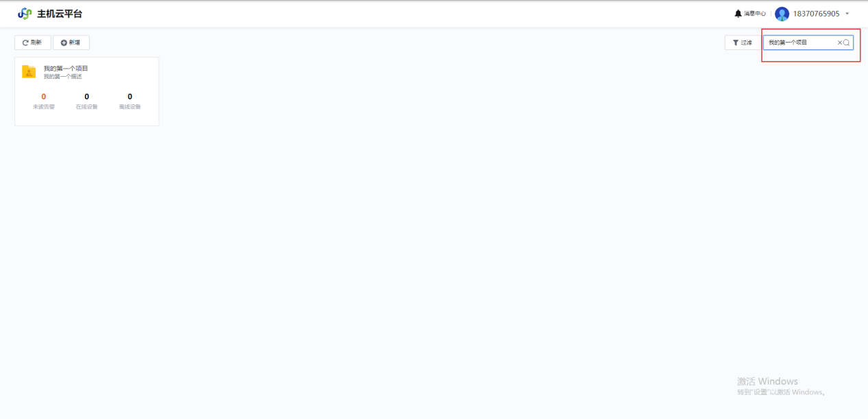Clear the search box text

coord(839,43)
